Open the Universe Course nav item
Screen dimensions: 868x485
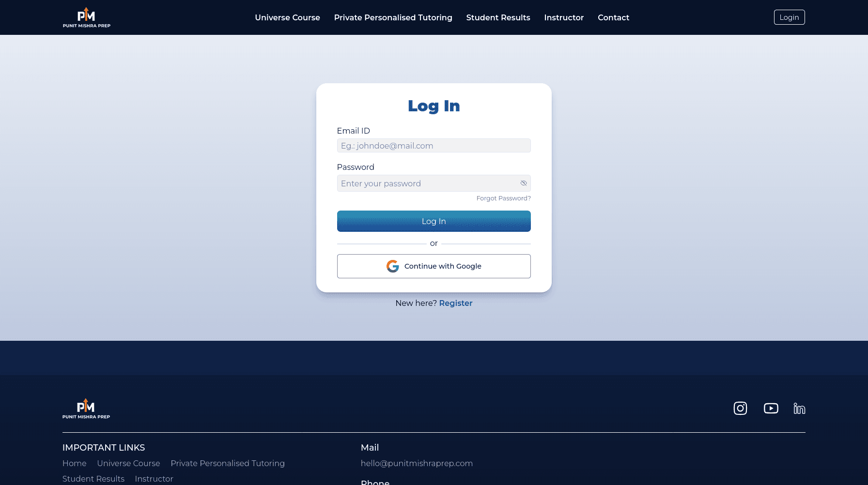point(287,17)
